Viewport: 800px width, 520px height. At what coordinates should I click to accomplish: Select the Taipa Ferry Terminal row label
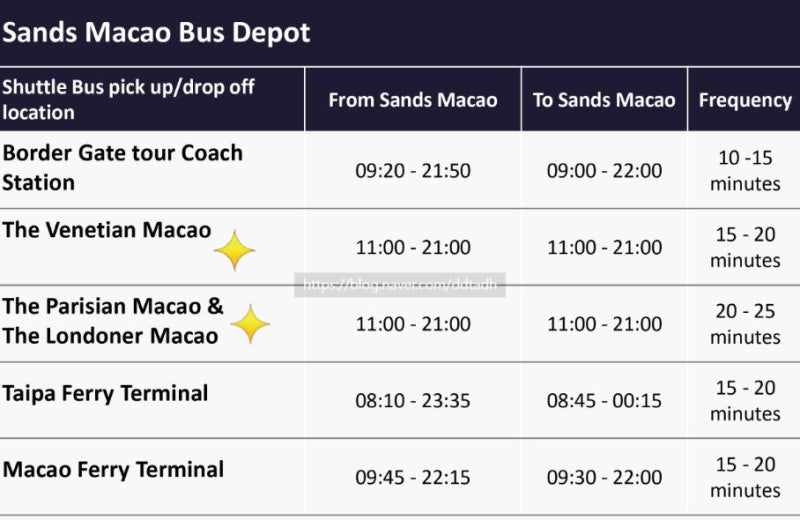coord(105,394)
